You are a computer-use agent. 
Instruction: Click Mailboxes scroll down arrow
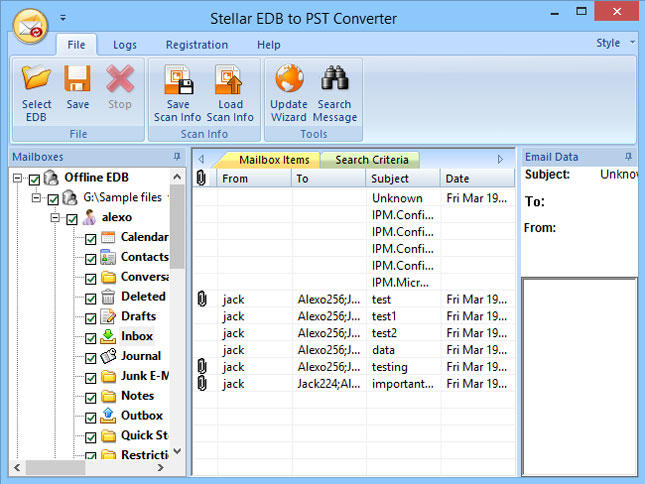177,452
